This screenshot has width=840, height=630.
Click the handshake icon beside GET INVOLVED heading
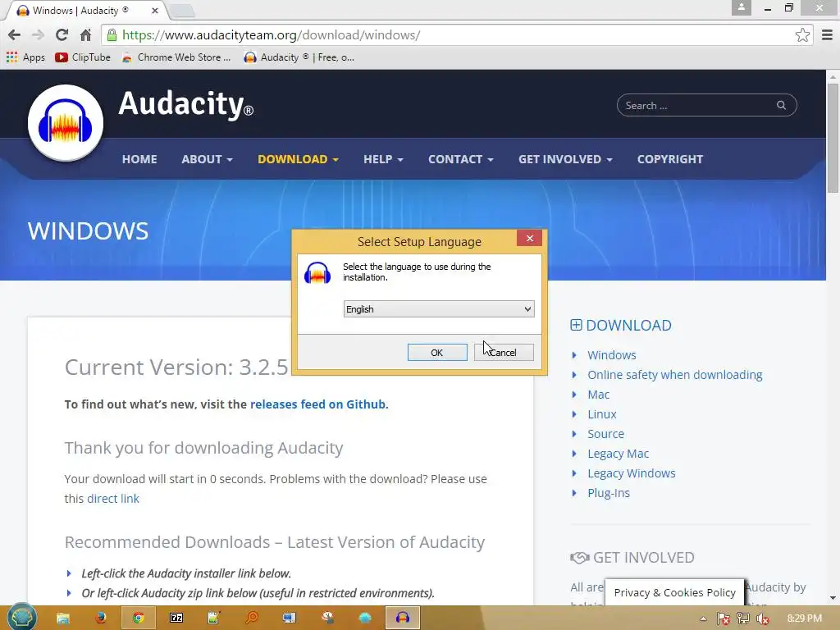pyautogui.click(x=579, y=558)
